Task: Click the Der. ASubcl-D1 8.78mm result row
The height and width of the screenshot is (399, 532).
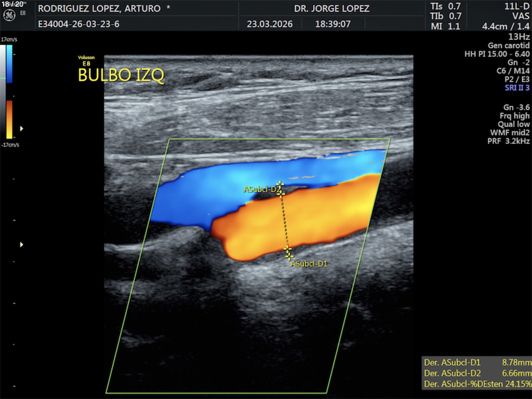Action: 477,362
